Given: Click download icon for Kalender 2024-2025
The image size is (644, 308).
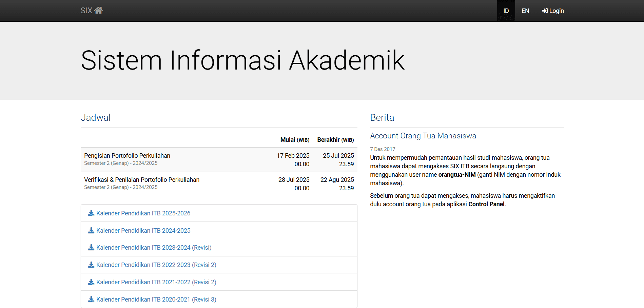Looking at the screenshot, I should click(91, 231).
